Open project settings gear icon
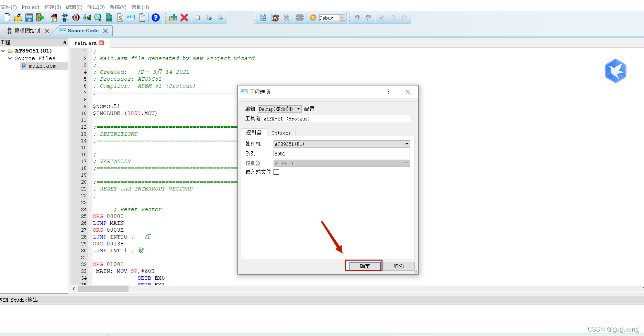The height and width of the screenshot is (336, 644). pyautogui.click(x=313, y=18)
